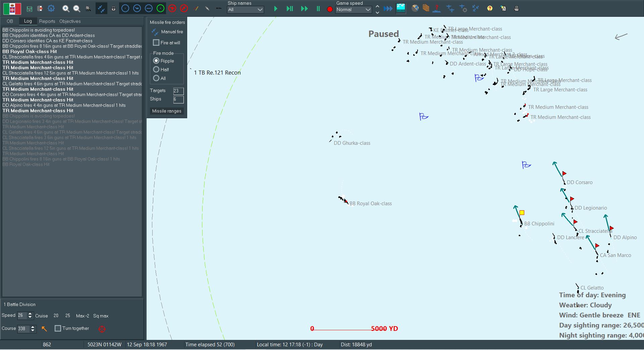Image resolution: width=644 pixels, height=350 pixels.
Task: Click the blue triple-arrow fast forward button
Action: click(x=388, y=9)
